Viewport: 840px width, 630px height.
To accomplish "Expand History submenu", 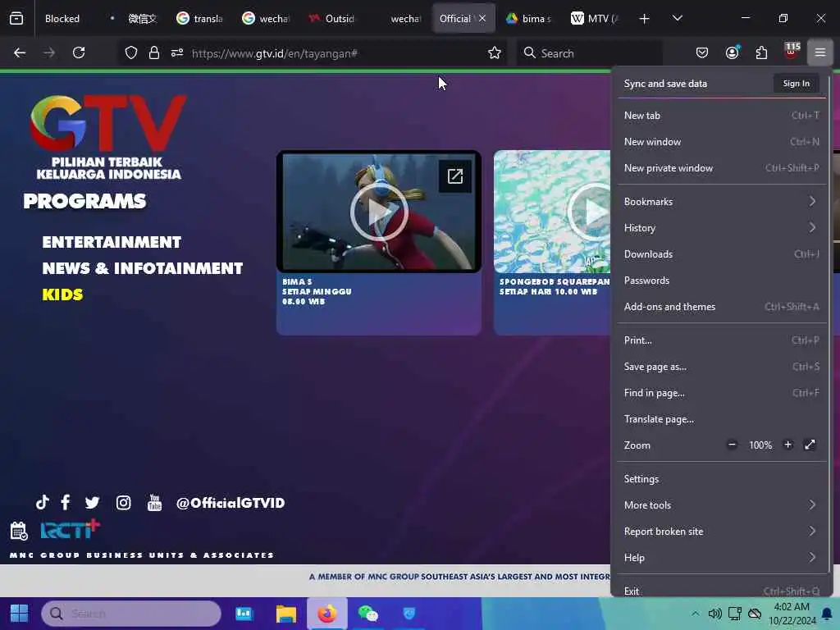I will pyautogui.click(x=721, y=228).
